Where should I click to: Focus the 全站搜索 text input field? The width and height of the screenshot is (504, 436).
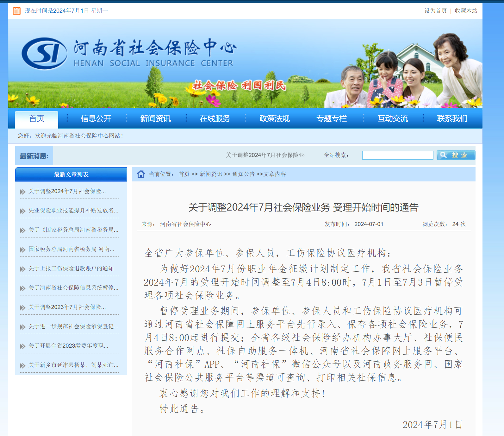[x=397, y=155]
